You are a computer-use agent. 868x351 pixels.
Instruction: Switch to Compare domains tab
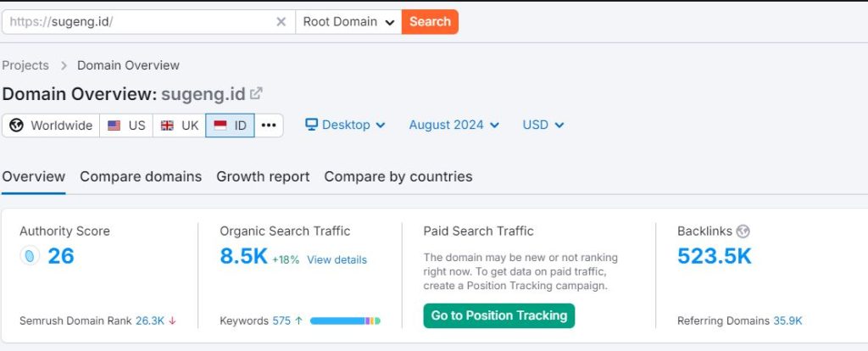point(141,176)
